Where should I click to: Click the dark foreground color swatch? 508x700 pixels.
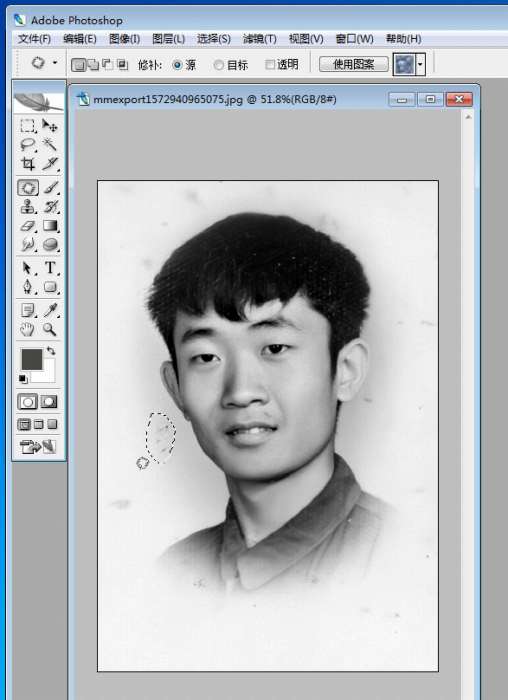[32, 359]
